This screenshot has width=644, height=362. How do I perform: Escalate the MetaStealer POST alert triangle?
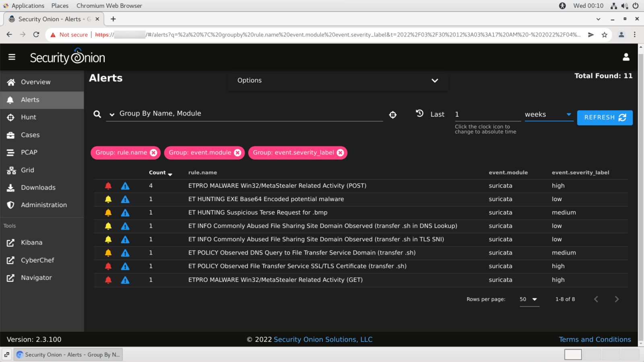(125, 186)
